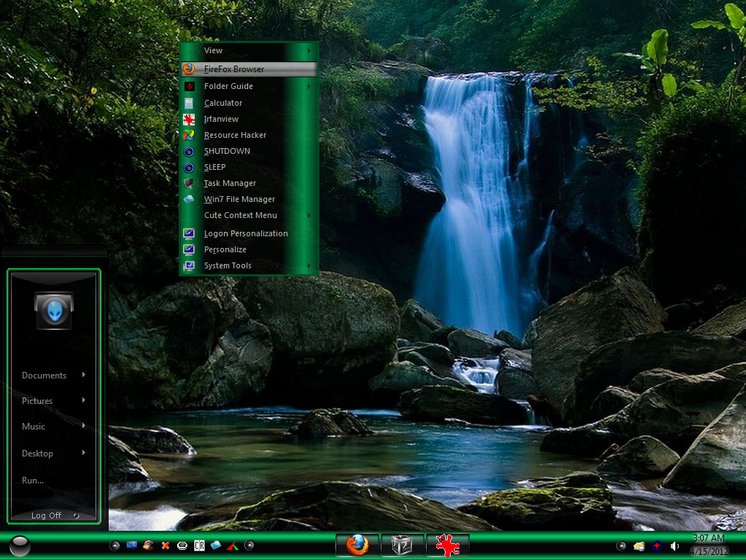The width and height of the screenshot is (746, 560).
Task: Select FireFox Browser menu entry
Action: (249, 69)
